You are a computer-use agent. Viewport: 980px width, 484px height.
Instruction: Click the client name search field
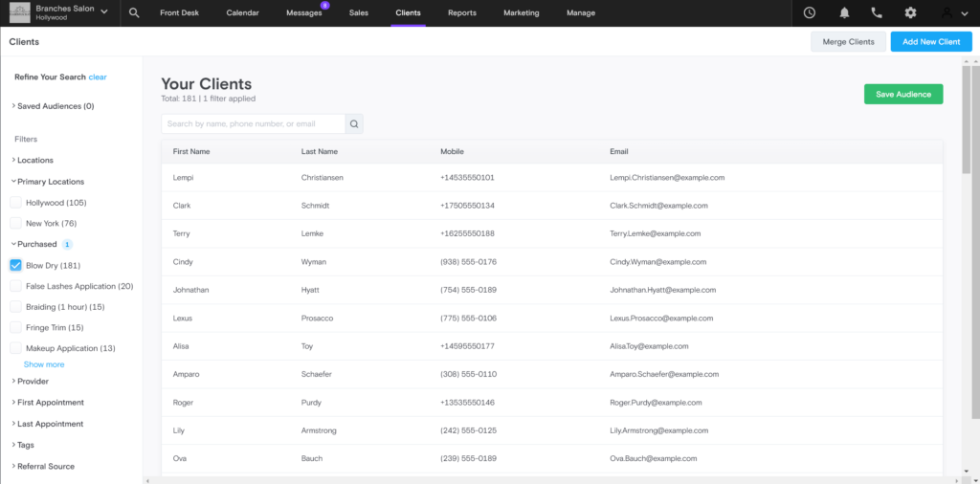(253, 123)
